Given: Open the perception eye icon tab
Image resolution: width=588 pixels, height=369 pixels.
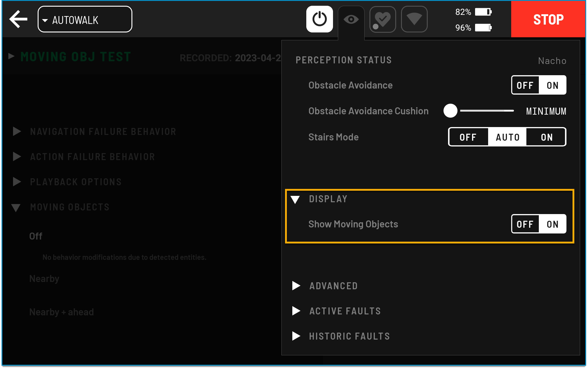Looking at the screenshot, I should click(x=351, y=19).
